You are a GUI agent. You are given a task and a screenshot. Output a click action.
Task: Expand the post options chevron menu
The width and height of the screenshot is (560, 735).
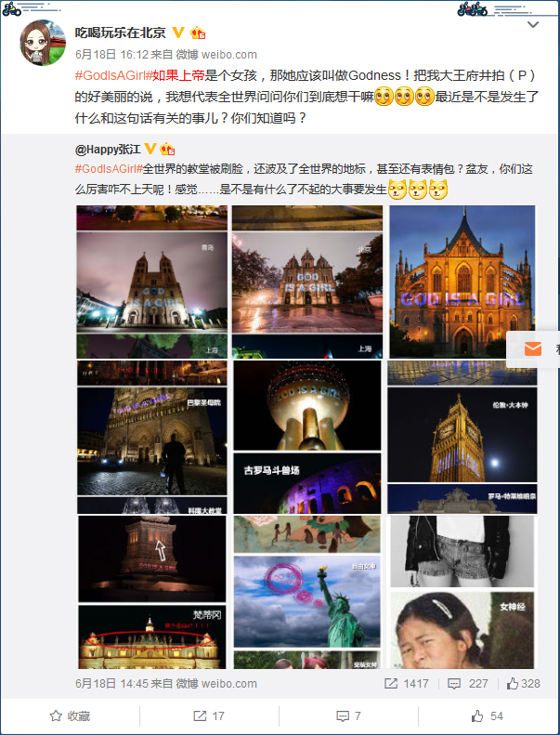(533, 24)
